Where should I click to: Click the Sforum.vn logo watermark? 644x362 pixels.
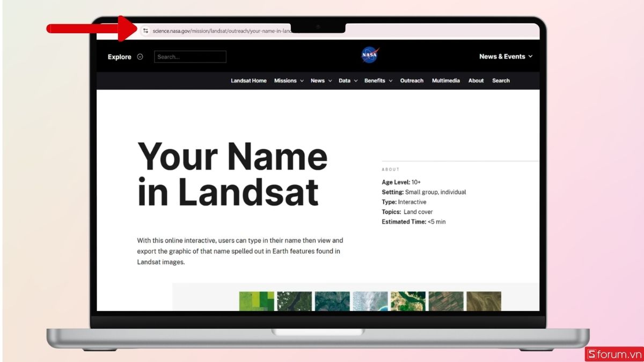tap(615, 354)
